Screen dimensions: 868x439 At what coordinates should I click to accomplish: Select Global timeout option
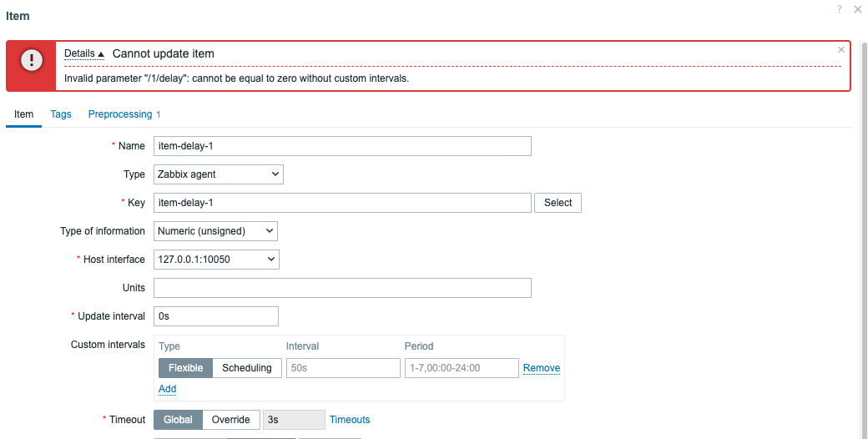pyautogui.click(x=178, y=420)
